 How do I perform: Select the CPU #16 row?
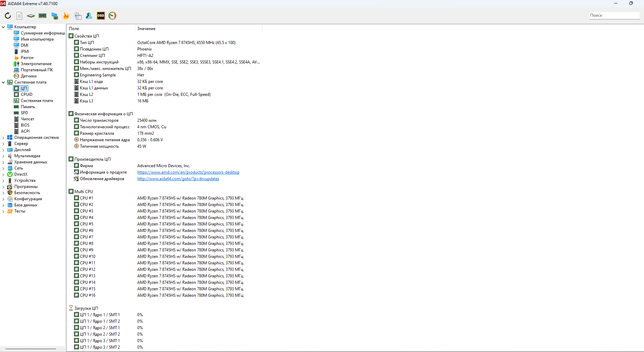point(164,295)
